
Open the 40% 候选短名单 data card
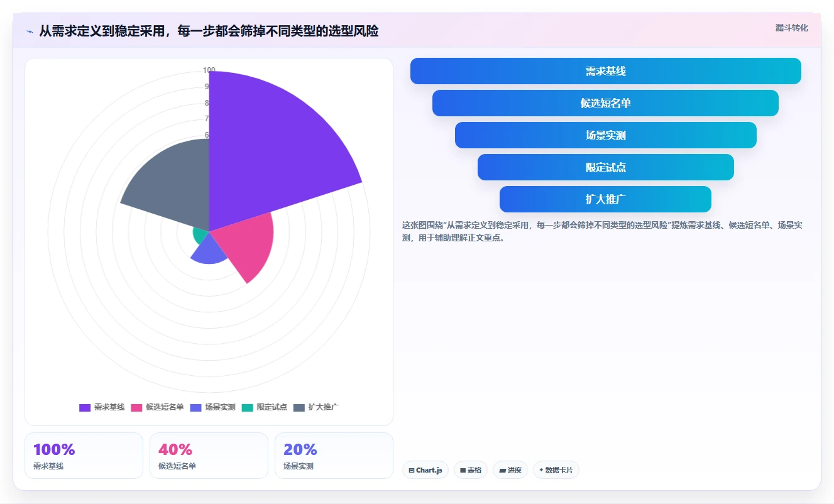coord(209,456)
